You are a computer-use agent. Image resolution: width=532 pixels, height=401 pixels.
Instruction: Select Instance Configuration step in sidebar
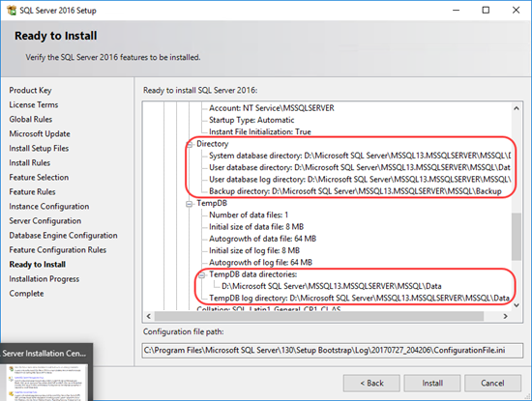click(49, 207)
